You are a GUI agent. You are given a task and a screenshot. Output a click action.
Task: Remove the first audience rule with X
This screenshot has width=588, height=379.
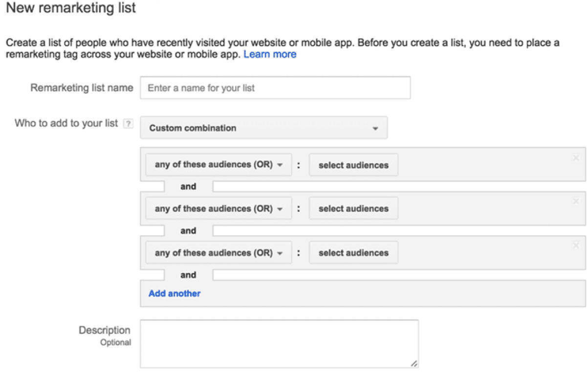point(576,157)
